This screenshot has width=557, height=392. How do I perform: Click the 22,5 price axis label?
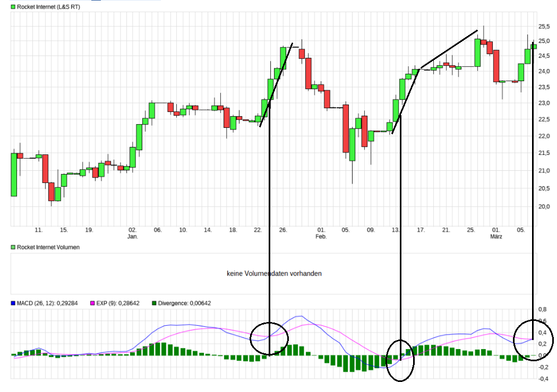click(544, 119)
